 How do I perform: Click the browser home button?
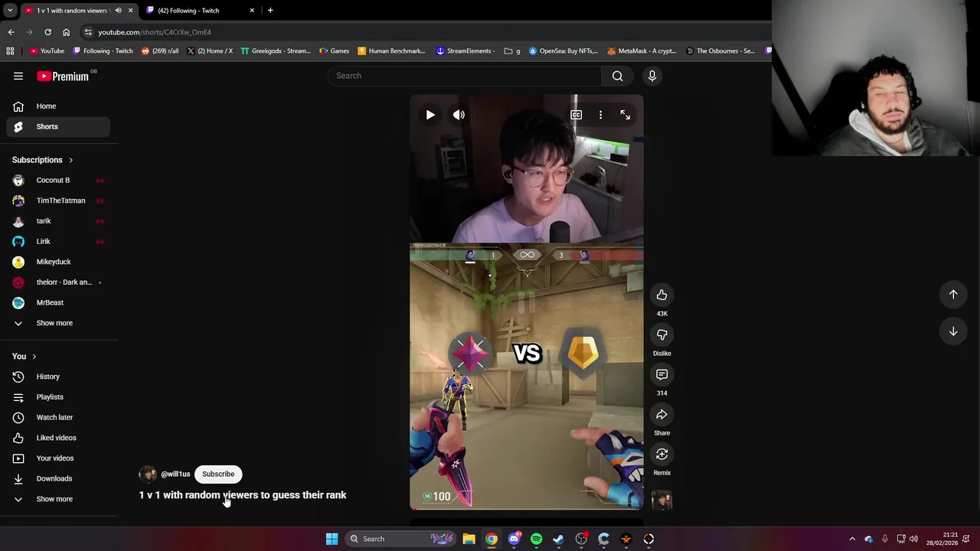point(66,32)
